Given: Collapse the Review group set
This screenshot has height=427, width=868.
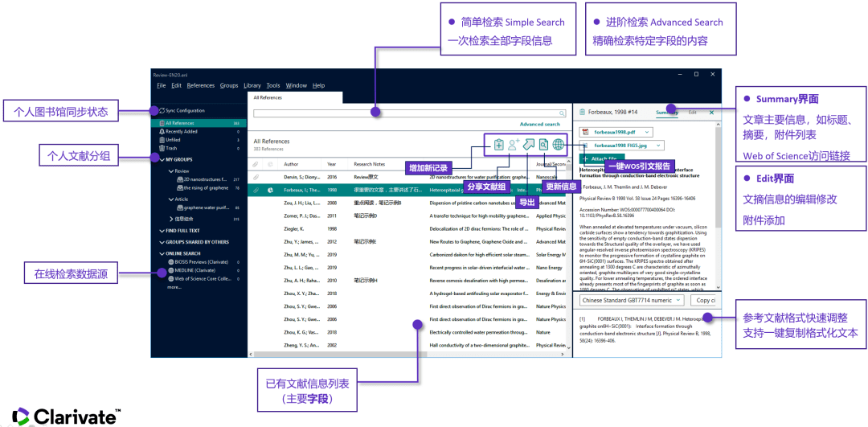Looking at the screenshot, I should pyautogui.click(x=171, y=172).
